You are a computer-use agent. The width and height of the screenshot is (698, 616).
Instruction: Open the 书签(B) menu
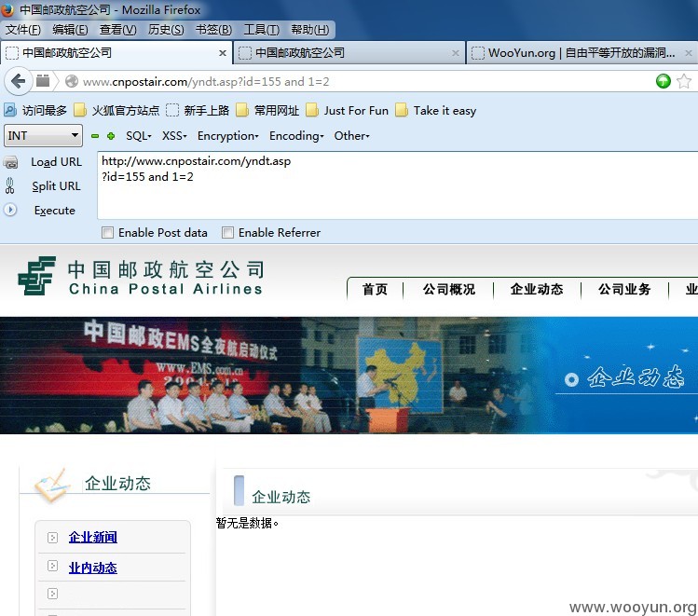click(x=213, y=30)
